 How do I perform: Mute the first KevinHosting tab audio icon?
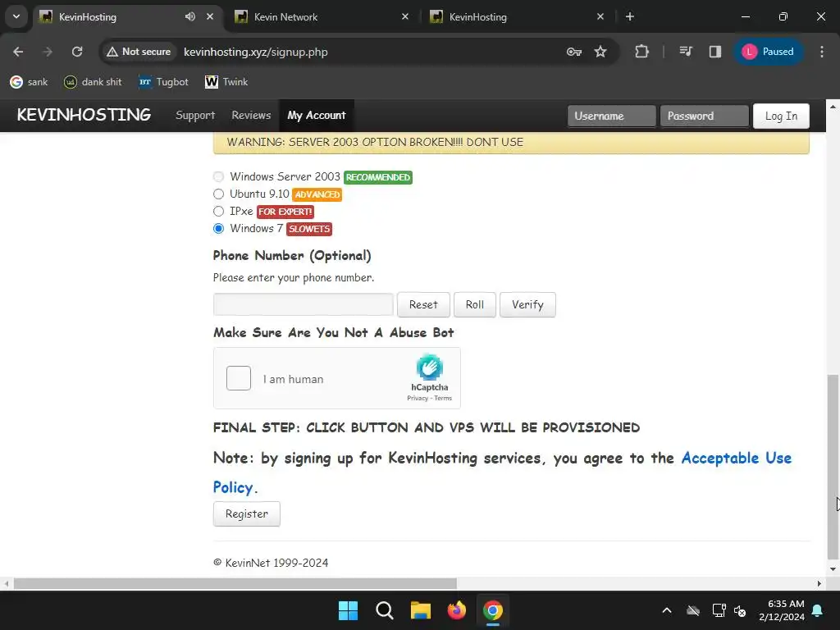point(190,16)
